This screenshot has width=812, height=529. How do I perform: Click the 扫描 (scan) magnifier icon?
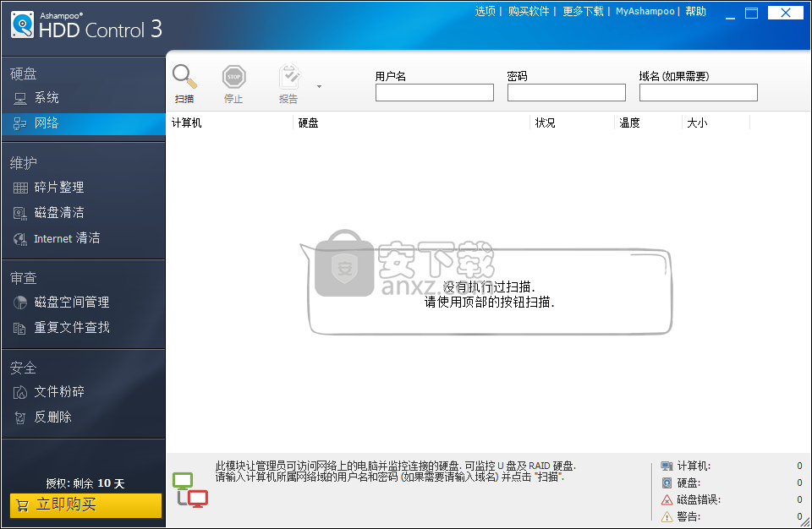[184, 77]
